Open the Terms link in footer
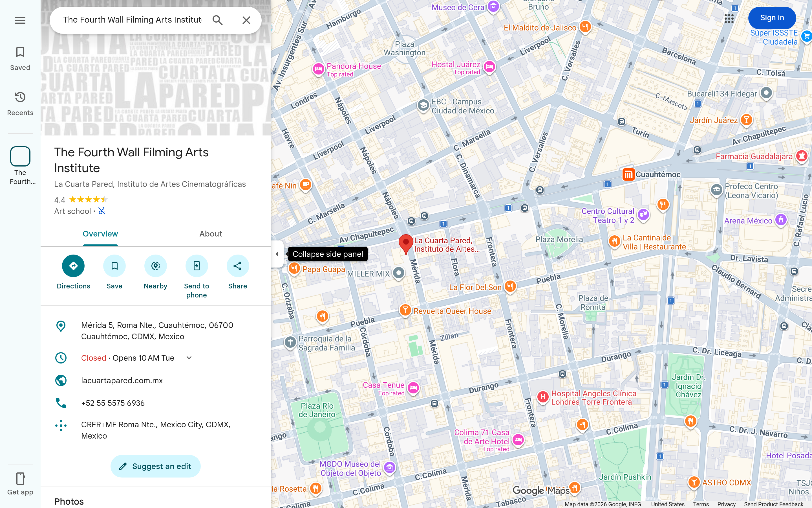The height and width of the screenshot is (508, 812). pos(701,504)
